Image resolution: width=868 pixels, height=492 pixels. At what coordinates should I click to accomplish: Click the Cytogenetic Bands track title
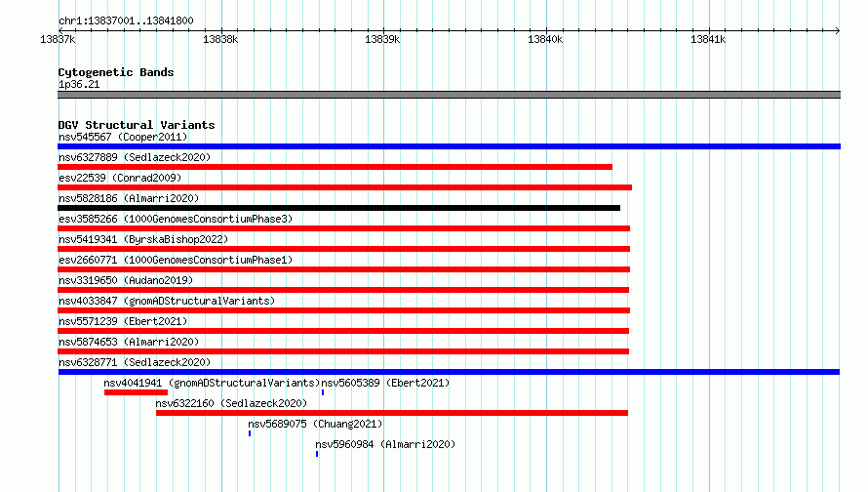pos(116,72)
